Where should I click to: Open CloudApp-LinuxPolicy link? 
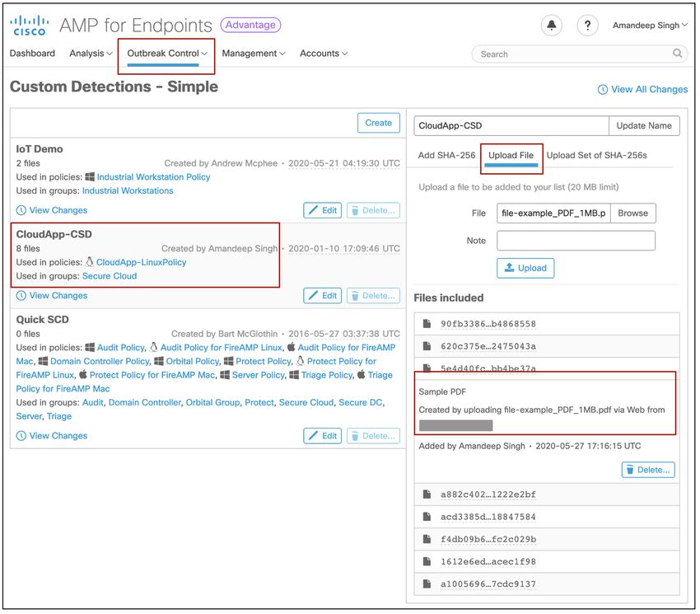pyautogui.click(x=141, y=262)
